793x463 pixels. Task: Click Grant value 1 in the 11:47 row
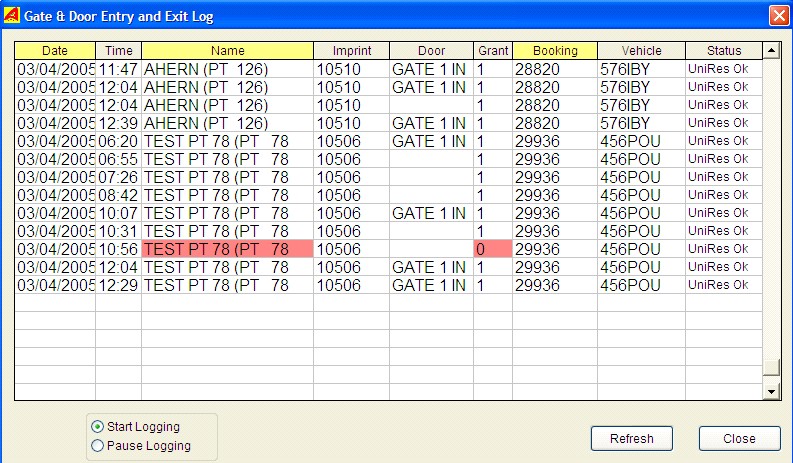pos(493,69)
